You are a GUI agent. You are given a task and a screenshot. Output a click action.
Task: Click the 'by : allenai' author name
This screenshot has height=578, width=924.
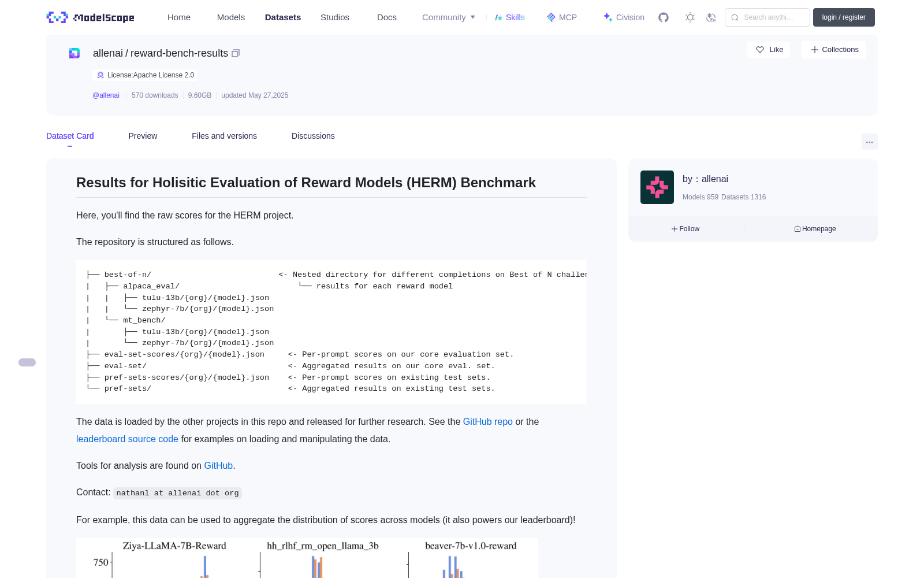pyautogui.click(x=705, y=179)
